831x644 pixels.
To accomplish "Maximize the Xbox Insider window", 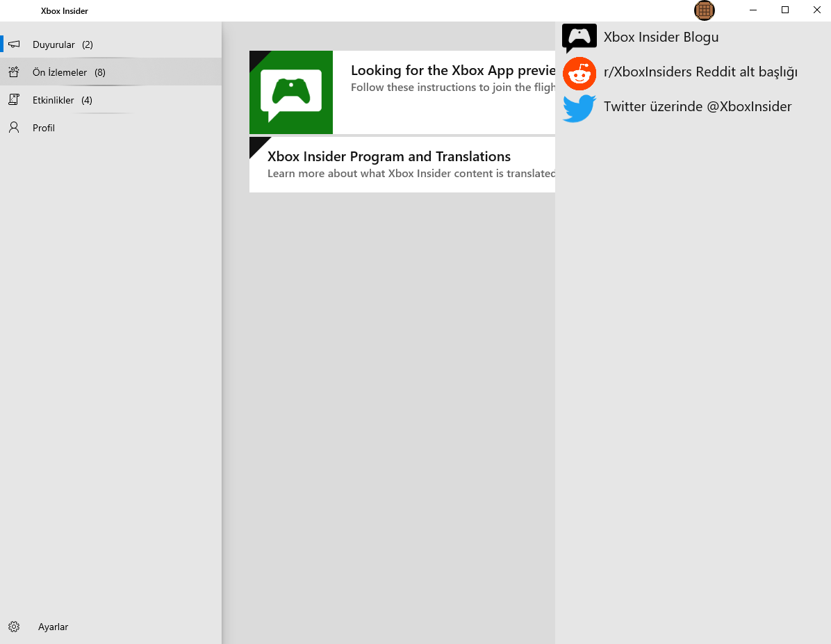I will [785, 10].
